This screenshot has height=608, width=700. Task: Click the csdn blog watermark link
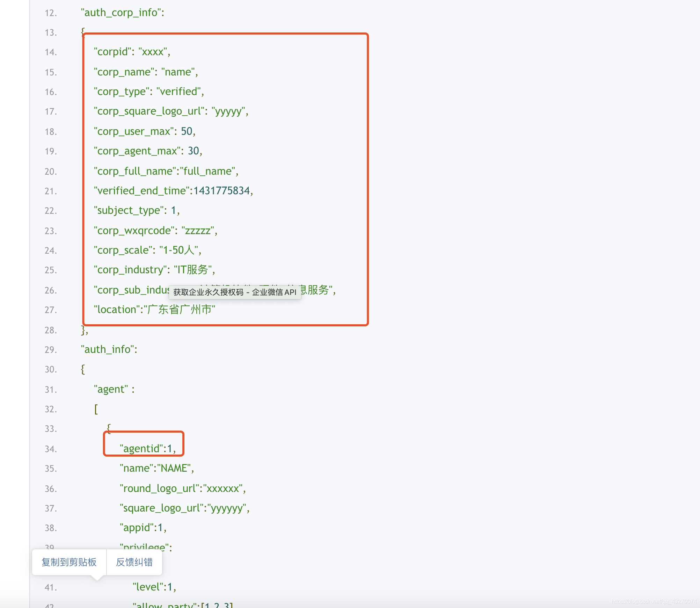coord(654,601)
